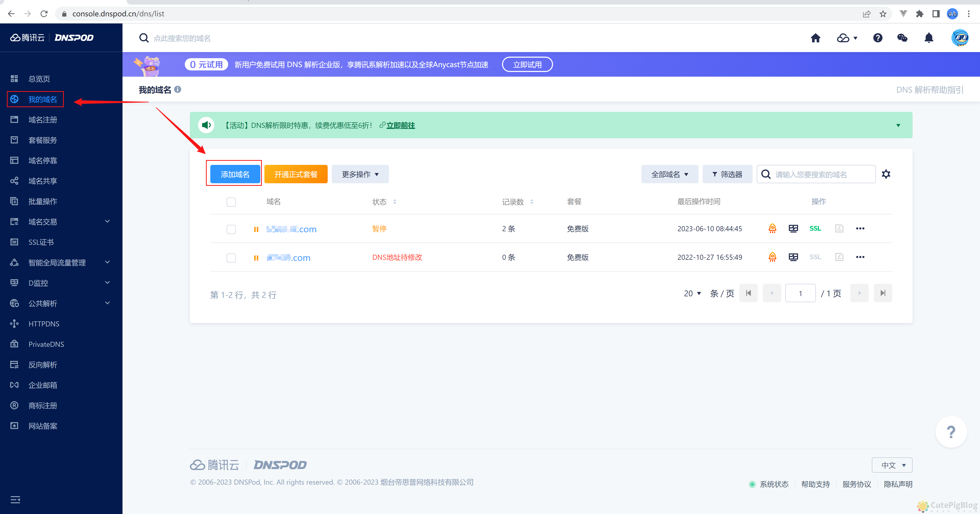This screenshot has height=514, width=980.
Task: Click the home icon in top bar
Action: (x=815, y=38)
